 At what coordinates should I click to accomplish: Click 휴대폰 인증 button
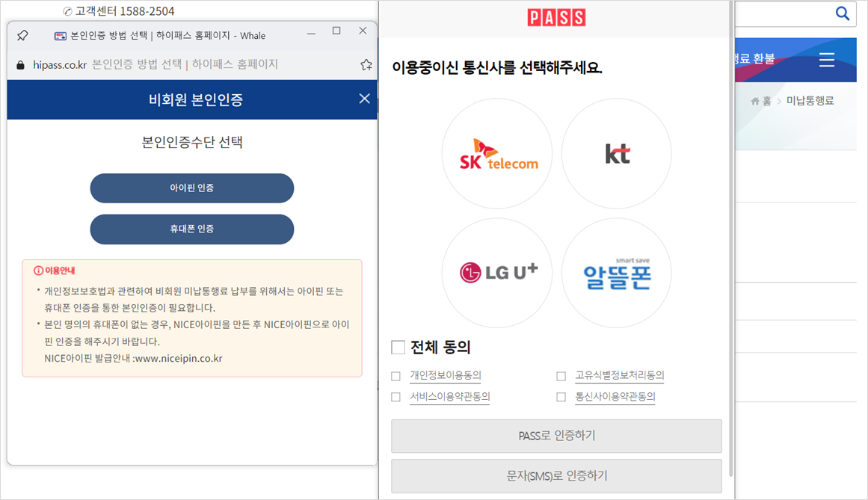pyautogui.click(x=192, y=229)
